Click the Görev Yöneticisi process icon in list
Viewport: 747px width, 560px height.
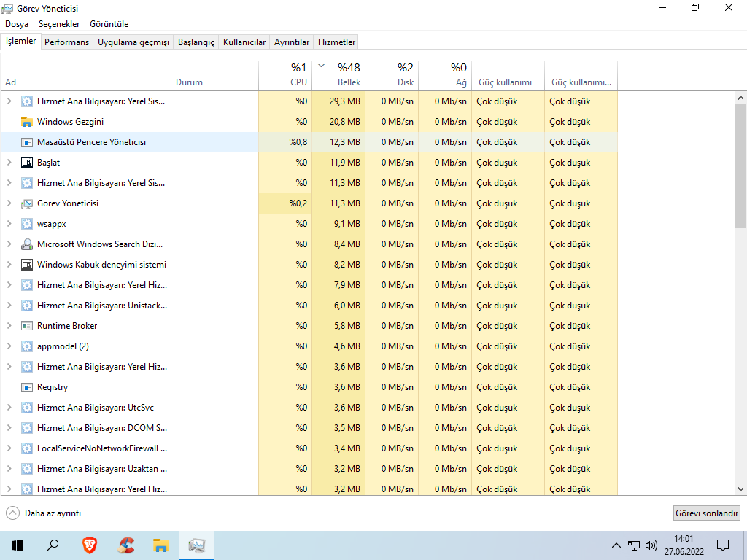27,204
